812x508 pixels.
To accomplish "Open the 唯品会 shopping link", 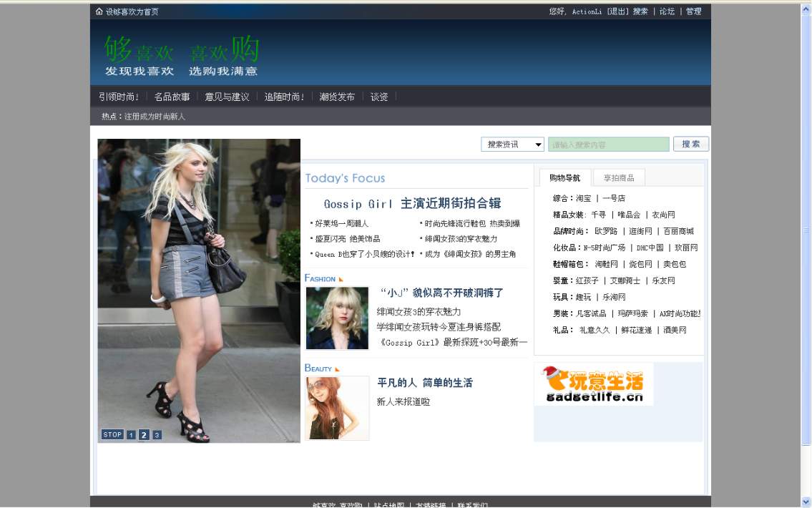I will tap(629, 215).
